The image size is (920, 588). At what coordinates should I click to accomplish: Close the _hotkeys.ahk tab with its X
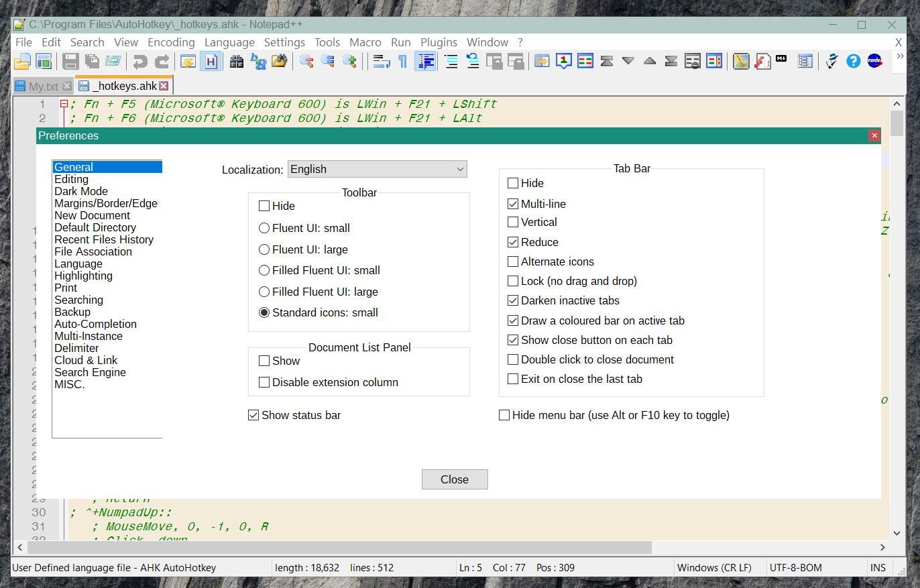point(164,86)
